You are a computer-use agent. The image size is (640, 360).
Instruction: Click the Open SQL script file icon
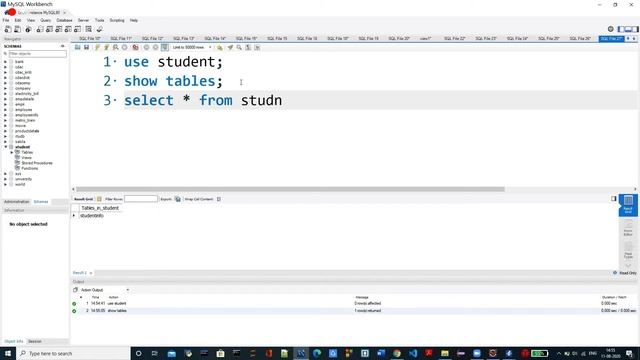coord(78,47)
